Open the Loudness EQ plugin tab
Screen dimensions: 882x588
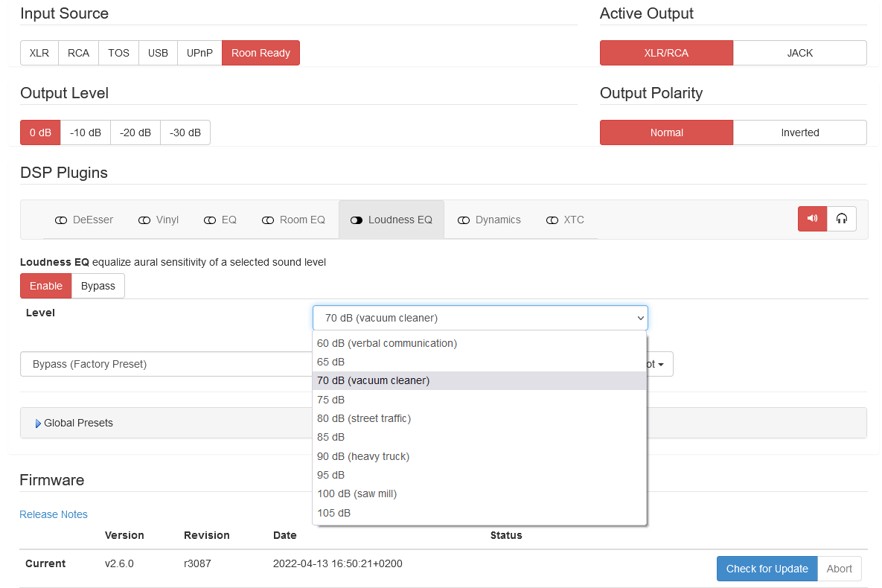pyautogui.click(x=392, y=220)
